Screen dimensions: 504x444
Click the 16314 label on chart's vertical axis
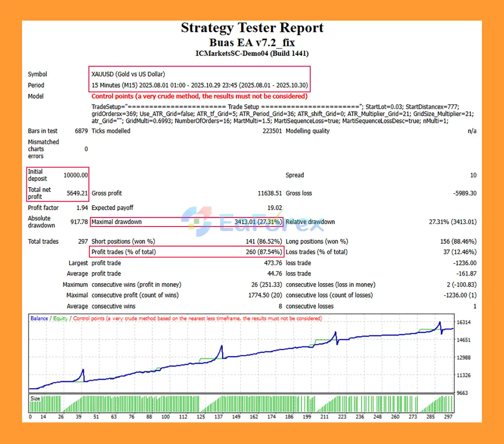point(463,322)
